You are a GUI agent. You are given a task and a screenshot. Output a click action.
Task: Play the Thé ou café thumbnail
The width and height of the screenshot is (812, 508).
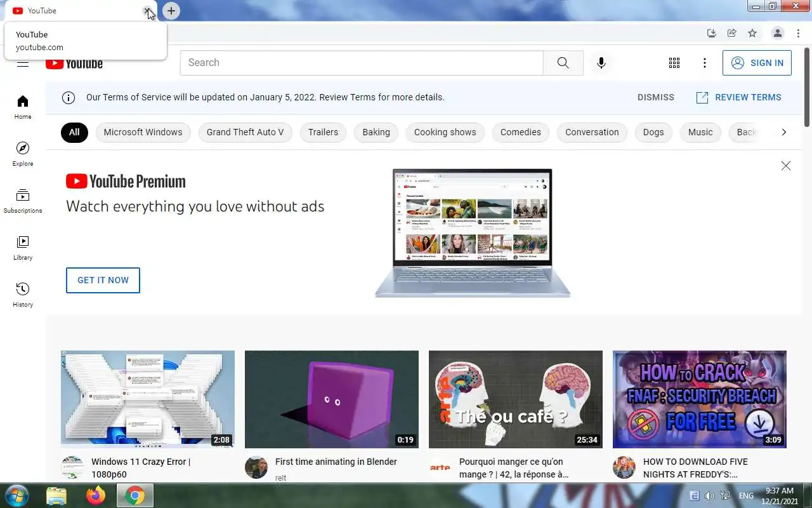click(x=516, y=399)
